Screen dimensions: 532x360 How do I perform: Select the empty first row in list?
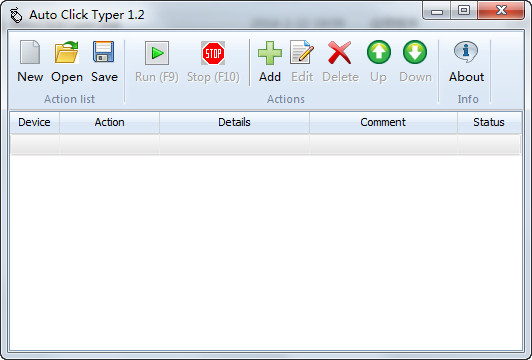click(x=266, y=145)
